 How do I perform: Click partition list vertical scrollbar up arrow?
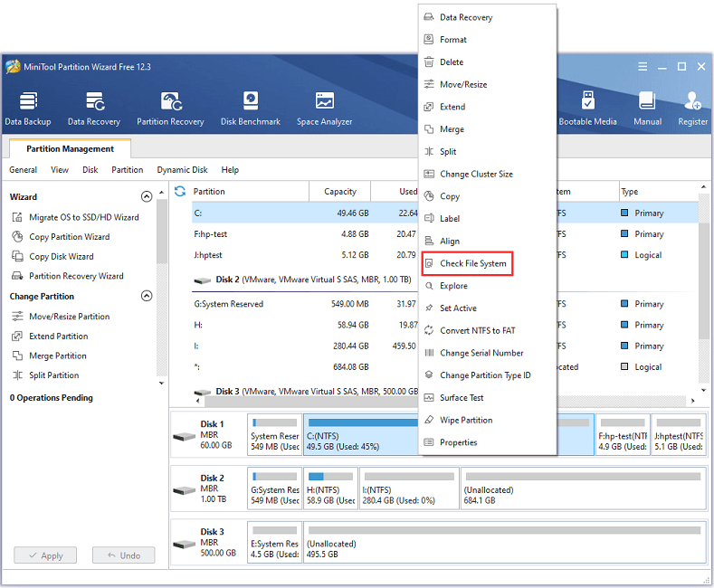703,186
